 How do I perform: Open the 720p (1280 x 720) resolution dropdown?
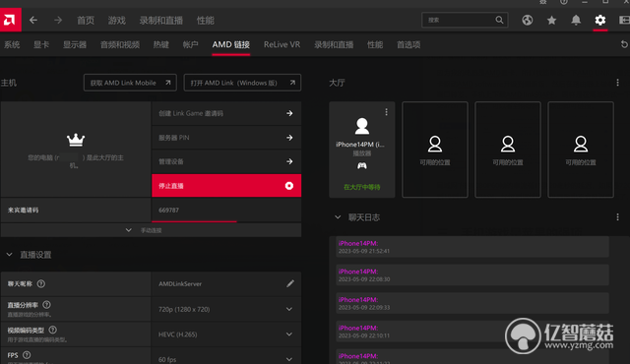tap(226, 309)
